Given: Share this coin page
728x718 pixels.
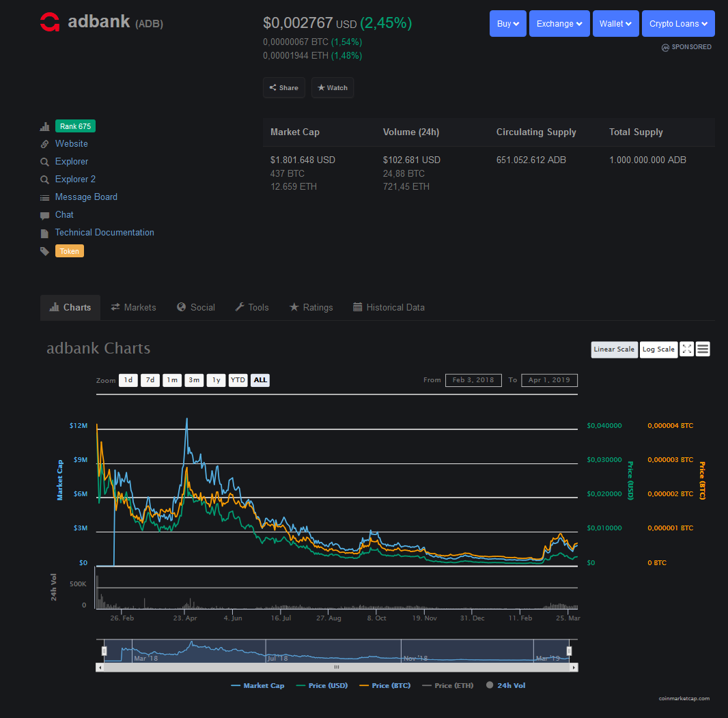Looking at the screenshot, I should point(284,88).
